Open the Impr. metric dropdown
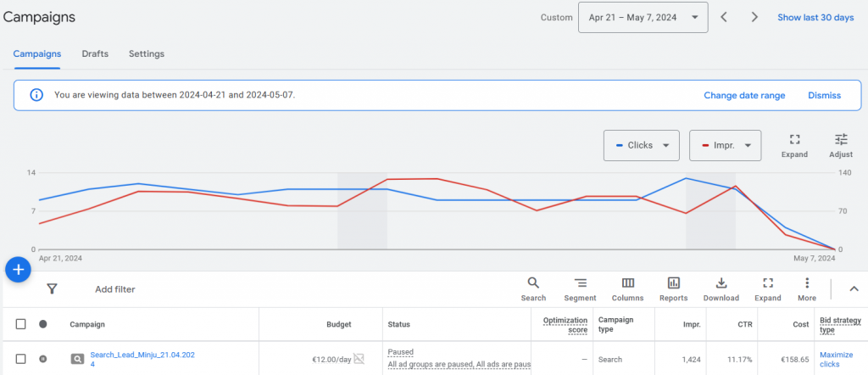The width and height of the screenshot is (868, 375). [725, 145]
